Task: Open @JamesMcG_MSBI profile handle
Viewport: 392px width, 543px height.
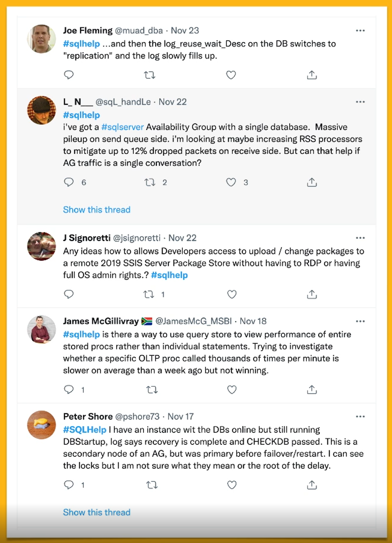Action: 194,321
